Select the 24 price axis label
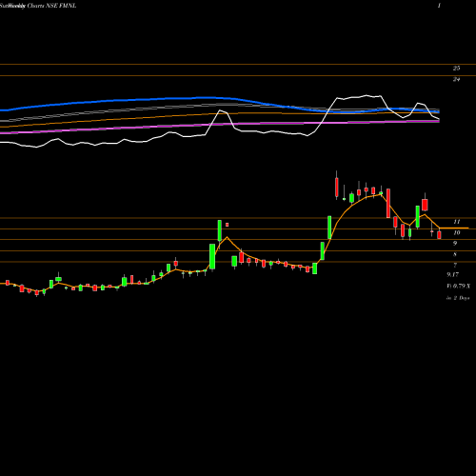 (x=456, y=79)
